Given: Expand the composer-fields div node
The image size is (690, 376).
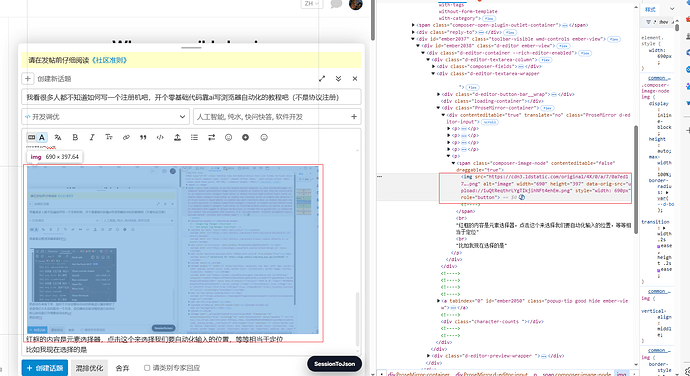Looking at the screenshot, I should coord(433,66).
